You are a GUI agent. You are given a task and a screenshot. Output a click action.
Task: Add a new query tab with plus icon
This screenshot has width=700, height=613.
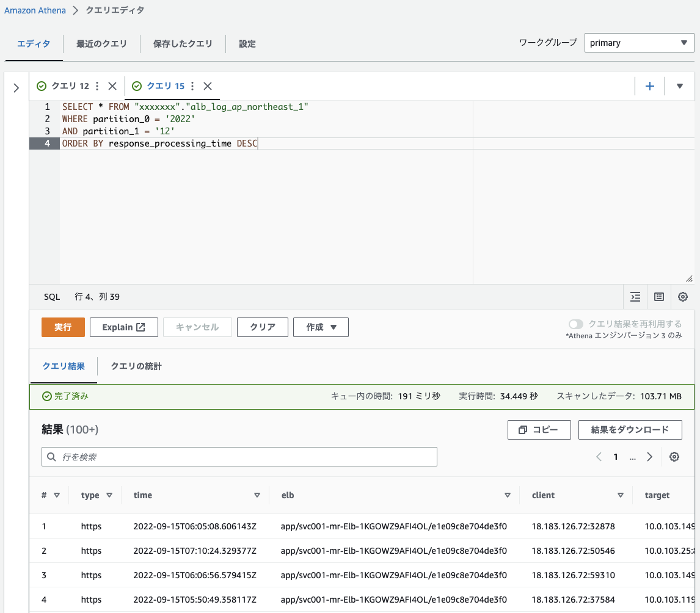point(650,86)
